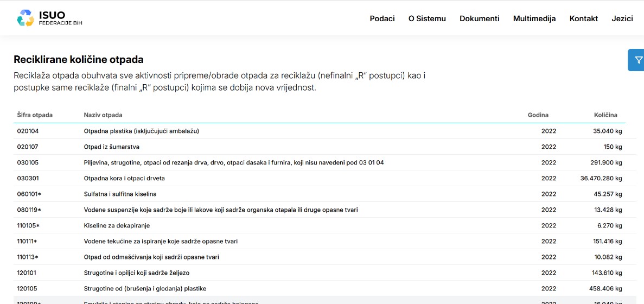Open the O Sistemu menu
Viewport: 644px width, 304px height.
pos(427,18)
